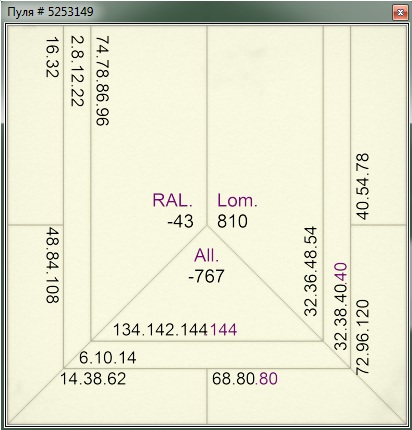Click the purple 80 value

pos(268,379)
